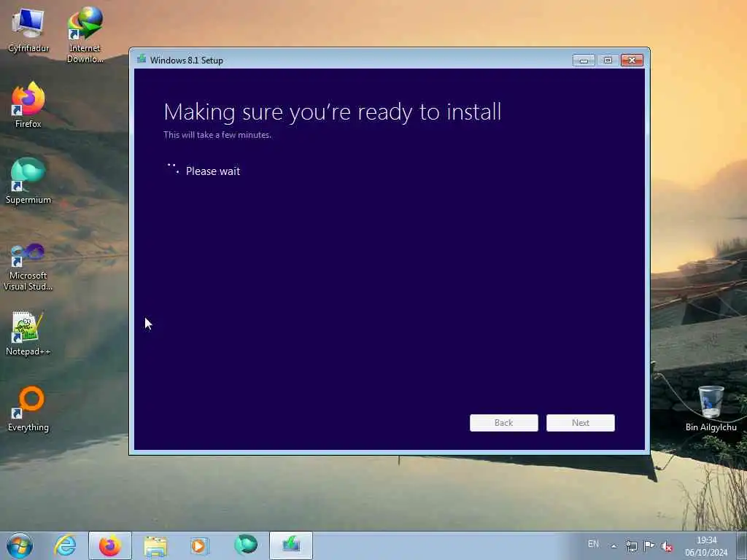Close the Windows 8.1 Setup window
Screen dimensions: 747x560
pos(632,60)
